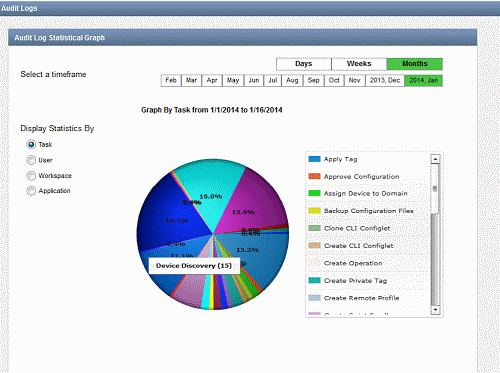The height and width of the screenshot is (373, 500).
Task: Click the Approve Configuration orange swatch
Action: [314, 176]
